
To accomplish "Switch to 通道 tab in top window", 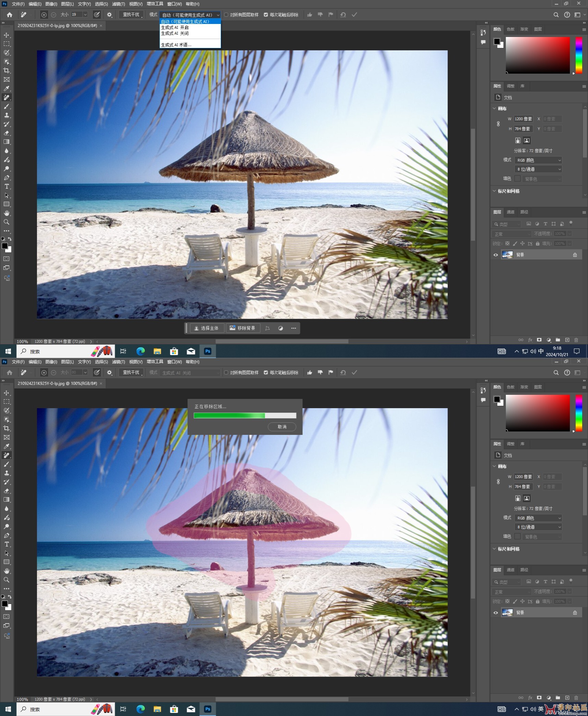I will pos(510,212).
